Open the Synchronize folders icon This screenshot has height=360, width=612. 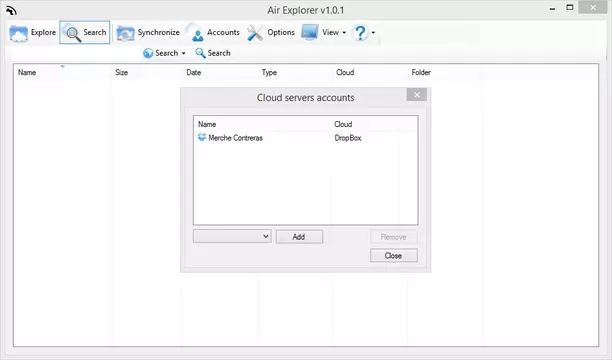pyautogui.click(x=125, y=33)
